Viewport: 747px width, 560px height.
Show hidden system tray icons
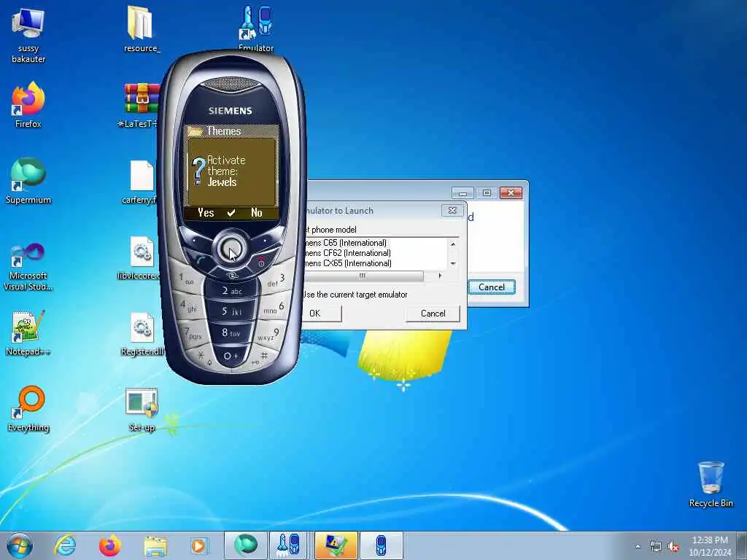(638, 547)
